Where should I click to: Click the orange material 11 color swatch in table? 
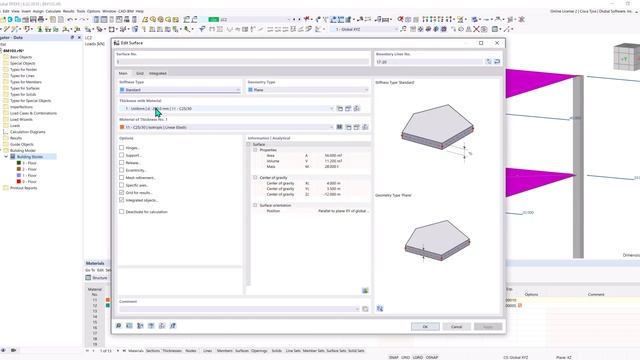click(x=108, y=300)
